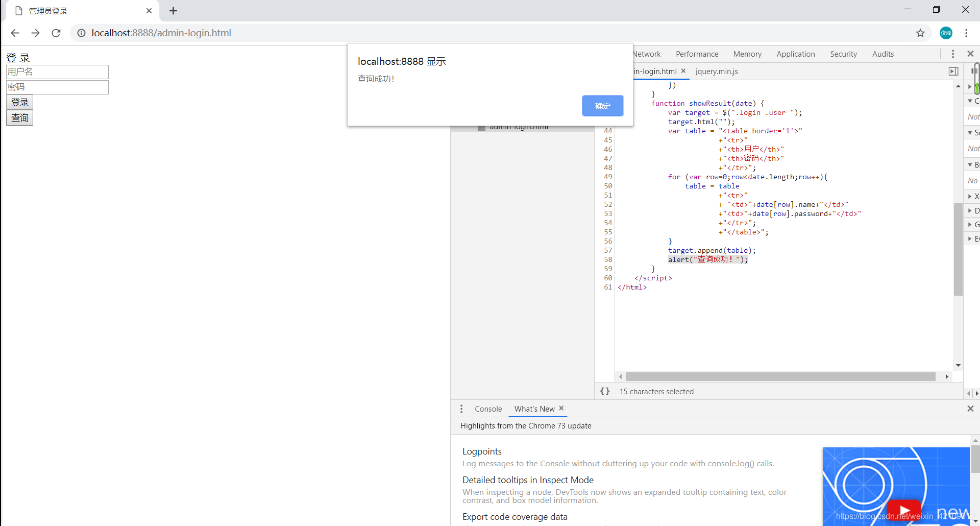Viewport: 980px width, 526px height.
Task: Click 'function showResult(date)' code line
Action: (707, 103)
